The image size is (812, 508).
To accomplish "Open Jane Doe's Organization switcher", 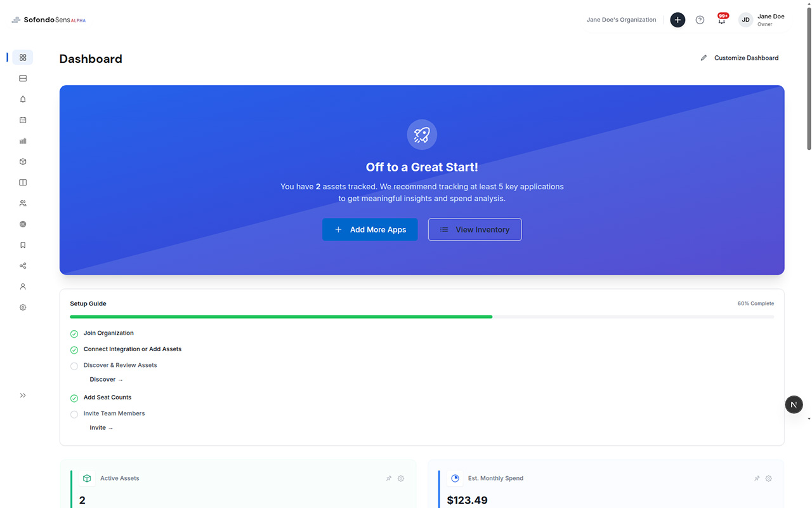I will [621, 20].
